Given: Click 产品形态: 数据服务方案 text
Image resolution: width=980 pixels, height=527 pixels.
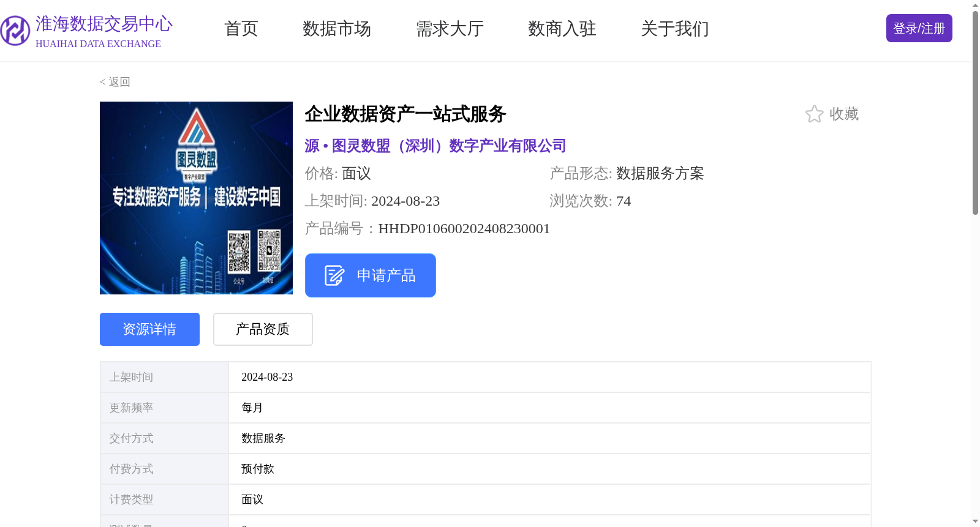Looking at the screenshot, I should point(627,174).
